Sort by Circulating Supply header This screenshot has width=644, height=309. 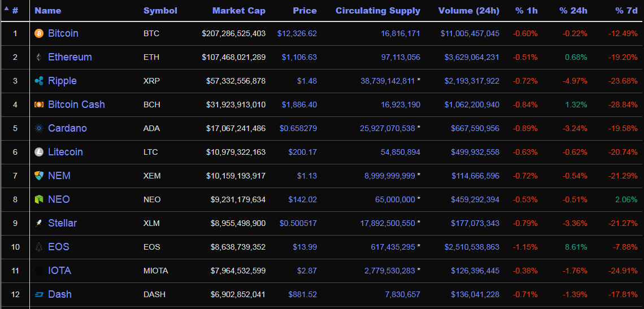[x=377, y=11]
